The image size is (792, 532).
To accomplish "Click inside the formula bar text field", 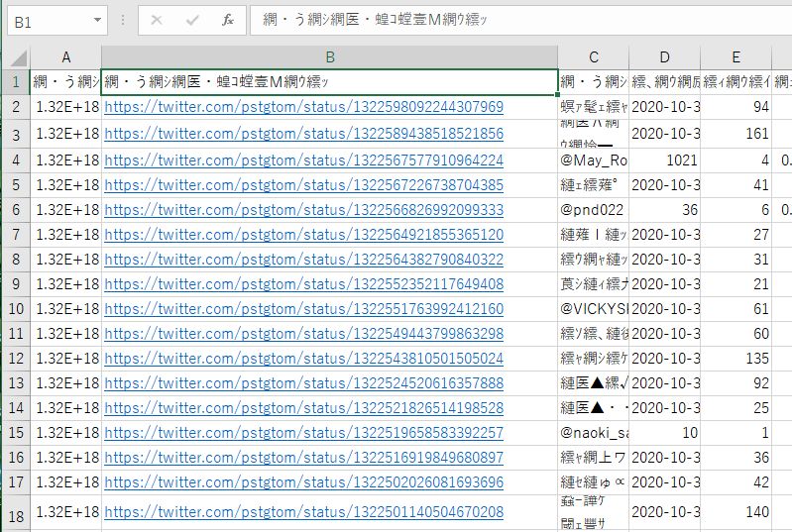I will (520, 20).
